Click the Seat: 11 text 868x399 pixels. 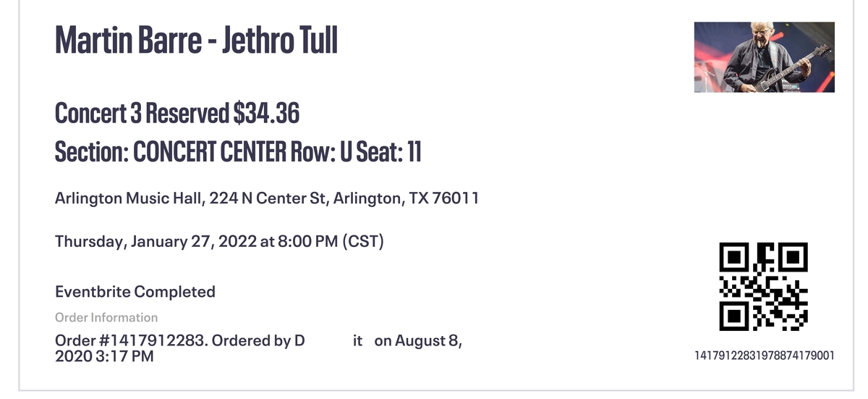[x=389, y=152]
